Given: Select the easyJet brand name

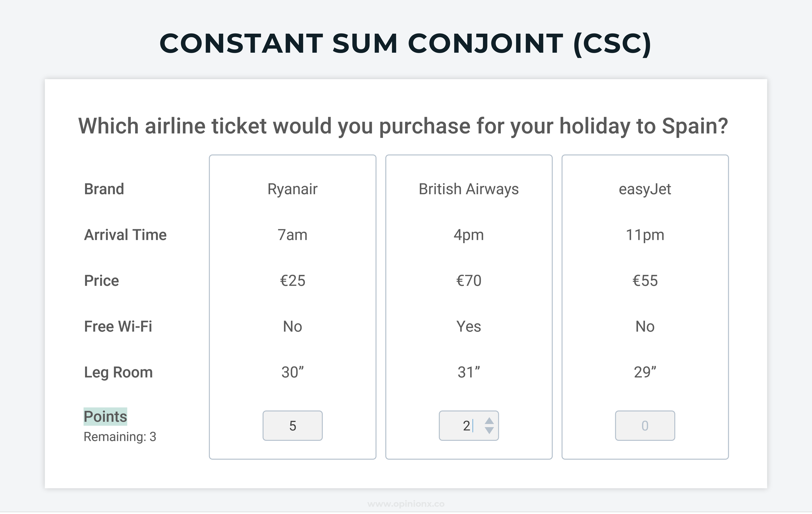Looking at the screenshot, I should tap(645, 189).
